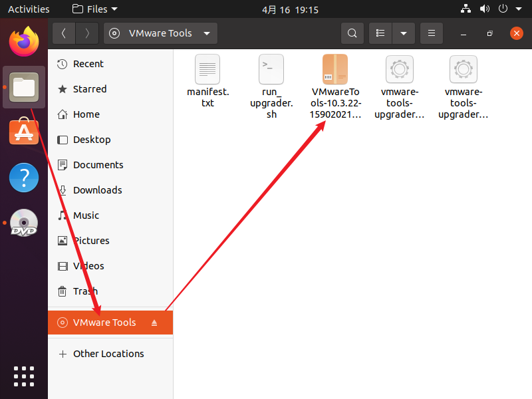Select the manifest.txt file icon
This screenshot has height=399, width=532.
coord(207,69)
